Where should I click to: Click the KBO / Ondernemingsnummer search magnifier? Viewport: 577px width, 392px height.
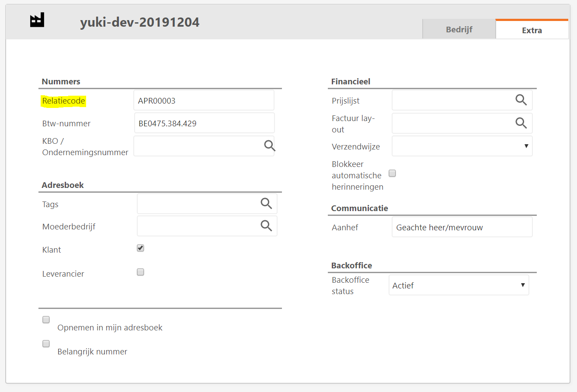point(269,146)
